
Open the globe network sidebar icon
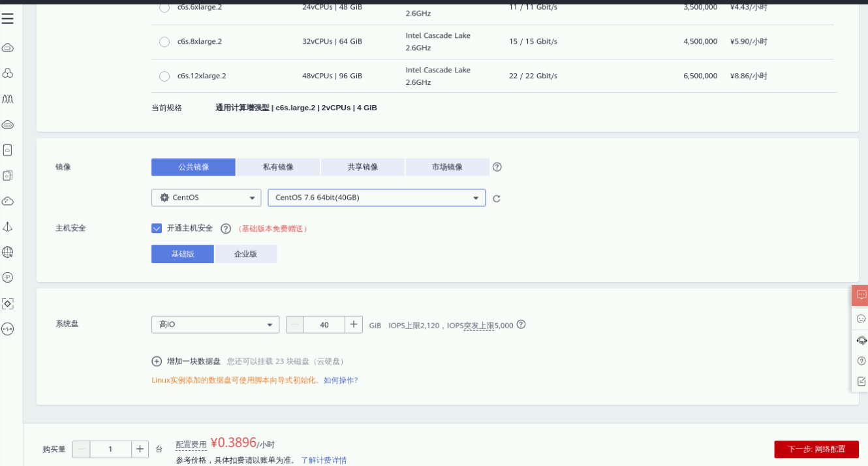click(x=8, y=252)
